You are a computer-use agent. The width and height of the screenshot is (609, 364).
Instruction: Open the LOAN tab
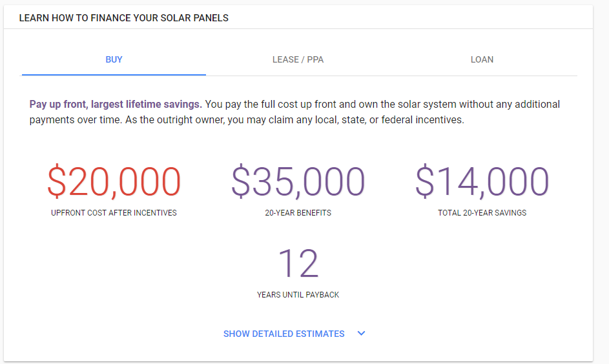(x=482, y=60)
